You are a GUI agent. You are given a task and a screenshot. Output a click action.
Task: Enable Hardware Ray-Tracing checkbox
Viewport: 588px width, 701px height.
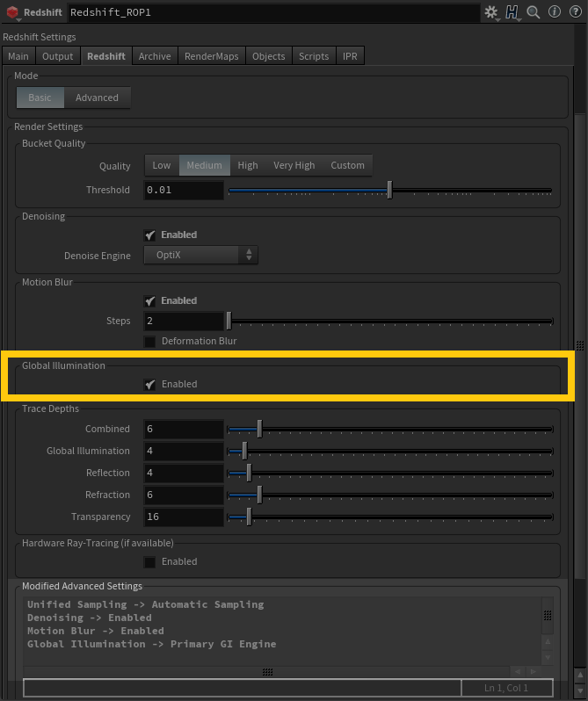point(150,562)
